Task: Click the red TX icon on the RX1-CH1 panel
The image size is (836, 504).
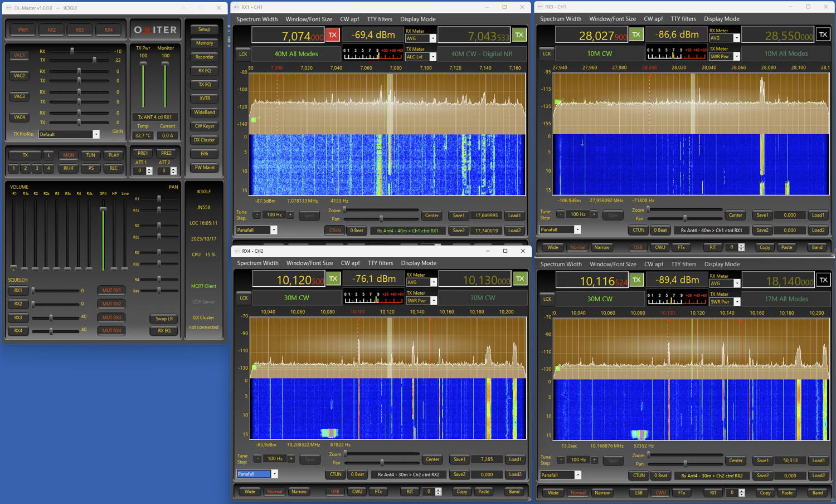Action: (x=333, y=34)
